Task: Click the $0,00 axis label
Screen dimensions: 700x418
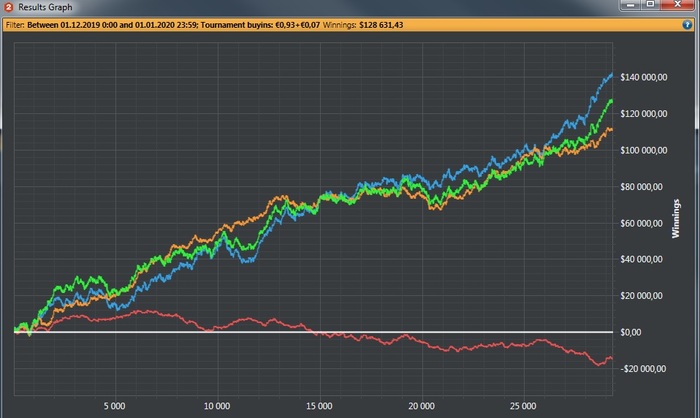Action: [x=631, y=332]
